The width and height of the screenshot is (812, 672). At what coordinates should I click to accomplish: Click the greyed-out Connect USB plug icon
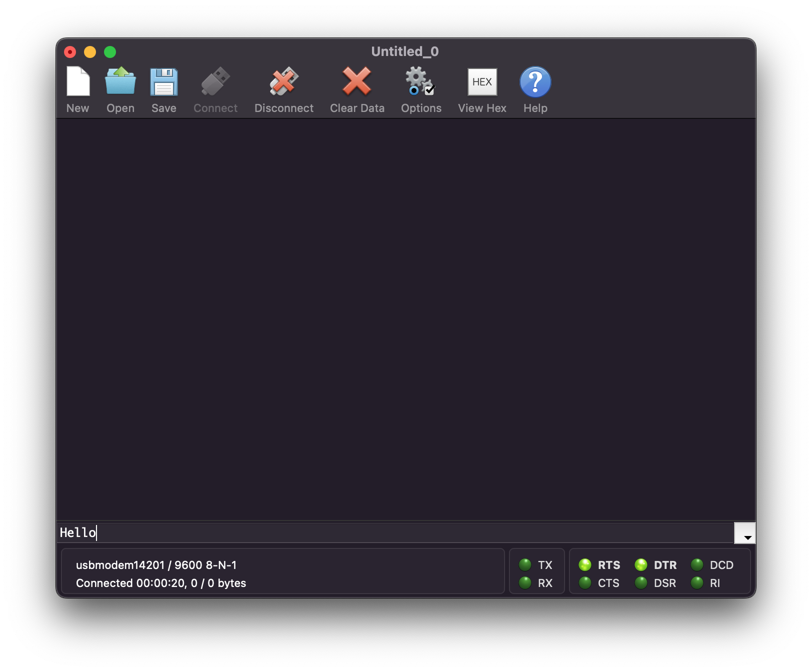pyautogui.click(x=215, y=81)
